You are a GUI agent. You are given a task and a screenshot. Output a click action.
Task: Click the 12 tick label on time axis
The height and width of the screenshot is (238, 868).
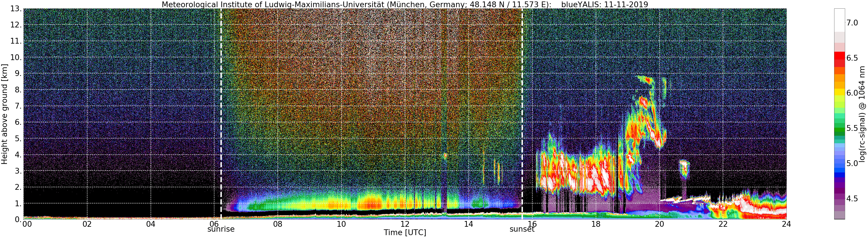click(405, 224)
